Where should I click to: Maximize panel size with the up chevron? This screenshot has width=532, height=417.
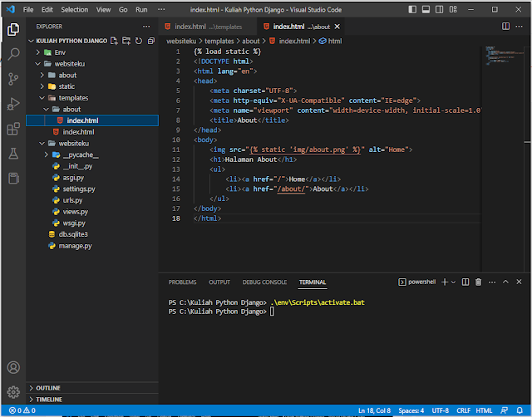click(505, 282)
